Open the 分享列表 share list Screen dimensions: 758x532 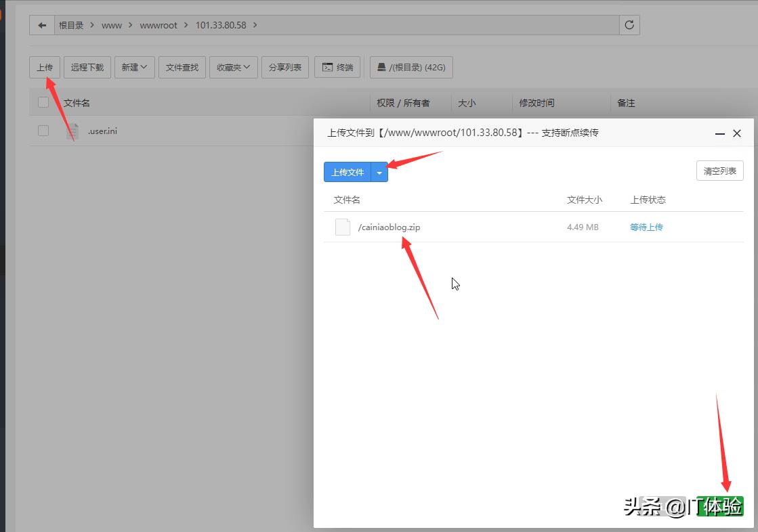point(285,67)
